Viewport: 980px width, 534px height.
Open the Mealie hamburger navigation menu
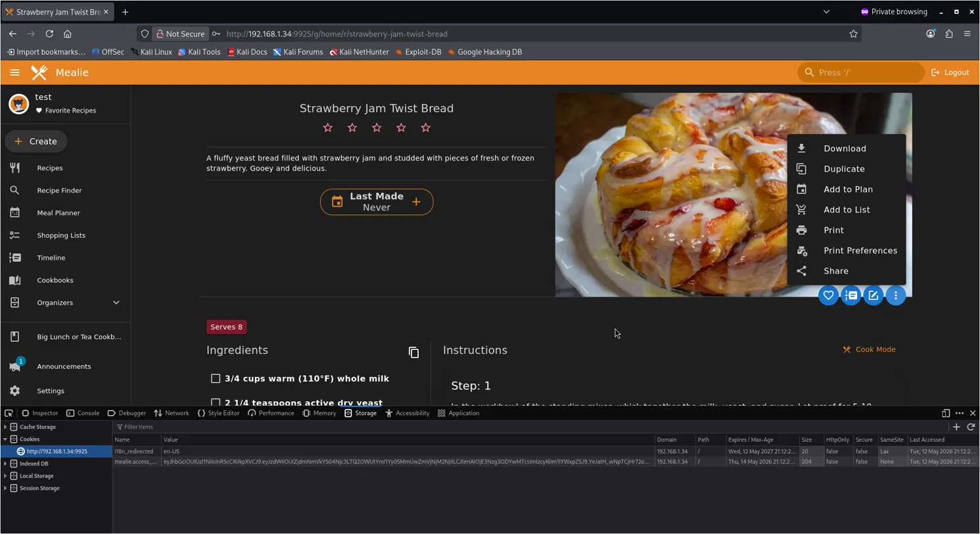14,72
